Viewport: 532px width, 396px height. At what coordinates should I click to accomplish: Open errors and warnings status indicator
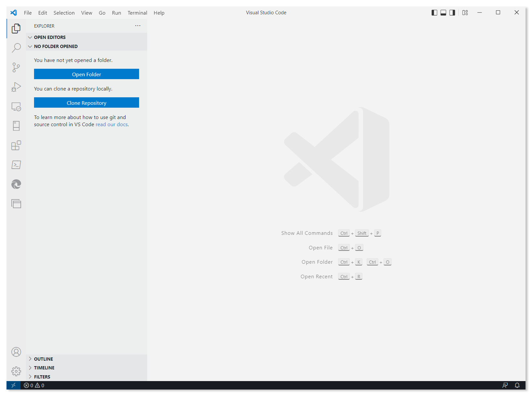[34, 385]
